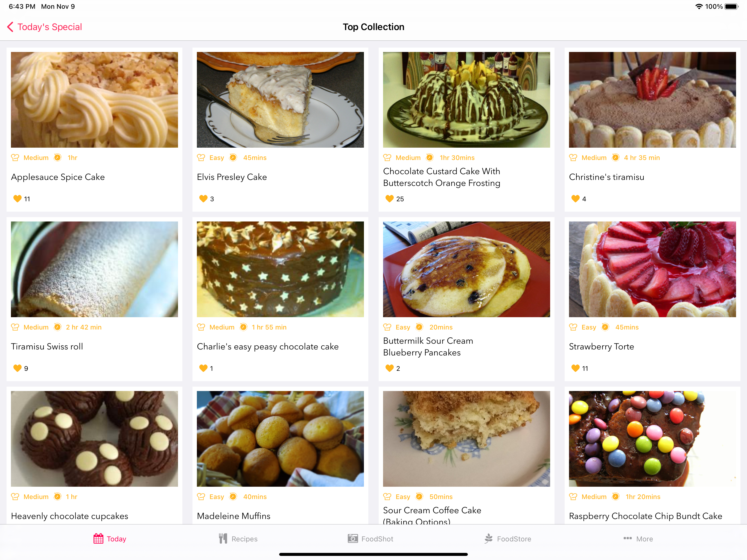Tap the heart under Tiramisu Swiss roll
The image size is (747, 560).
pos(17,368)
